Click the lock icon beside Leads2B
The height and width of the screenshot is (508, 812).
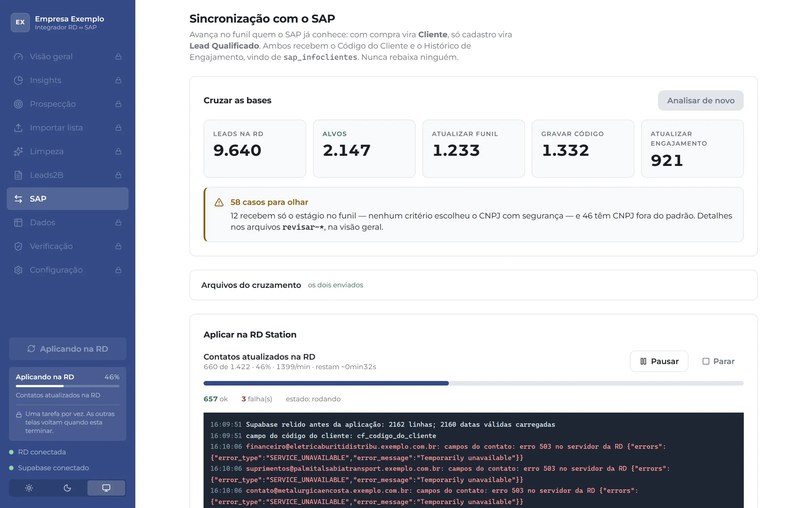[x=118, y=175]
